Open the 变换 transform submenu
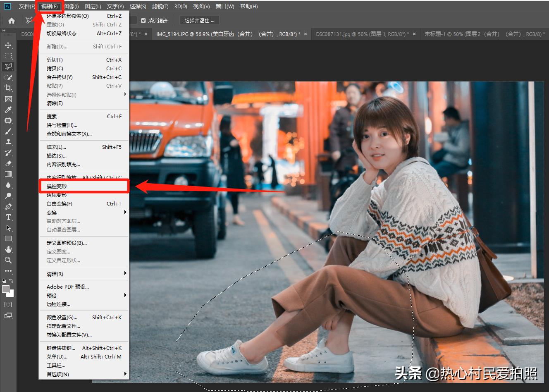Screen dimensions: 549x392 [62, 212]
